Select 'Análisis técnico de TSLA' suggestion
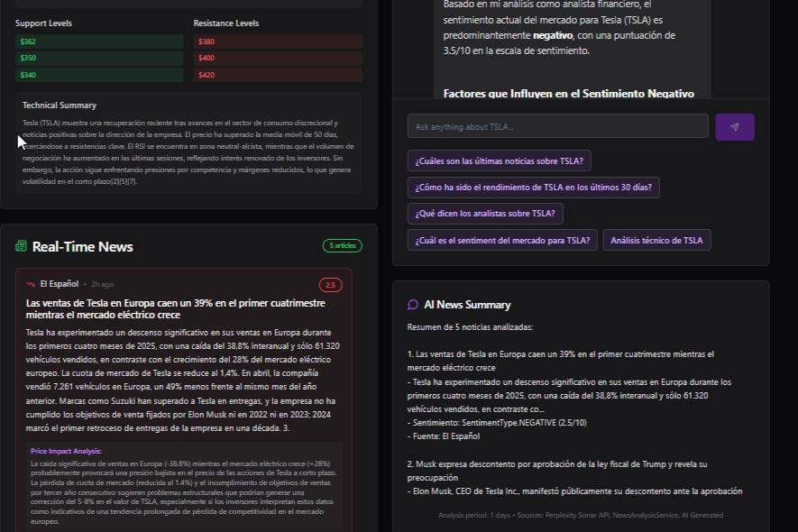Image resolution: width=798 pixels, height=532 pixels. [656, 240]
